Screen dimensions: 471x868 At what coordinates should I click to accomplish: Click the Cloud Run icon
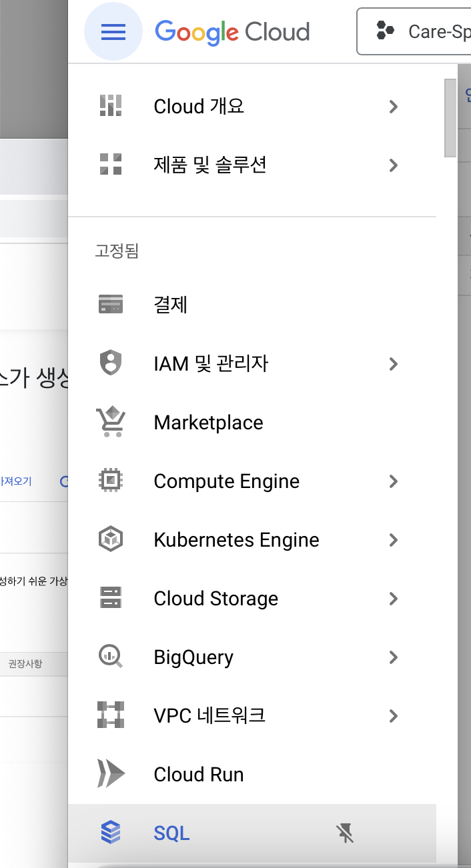111,774
